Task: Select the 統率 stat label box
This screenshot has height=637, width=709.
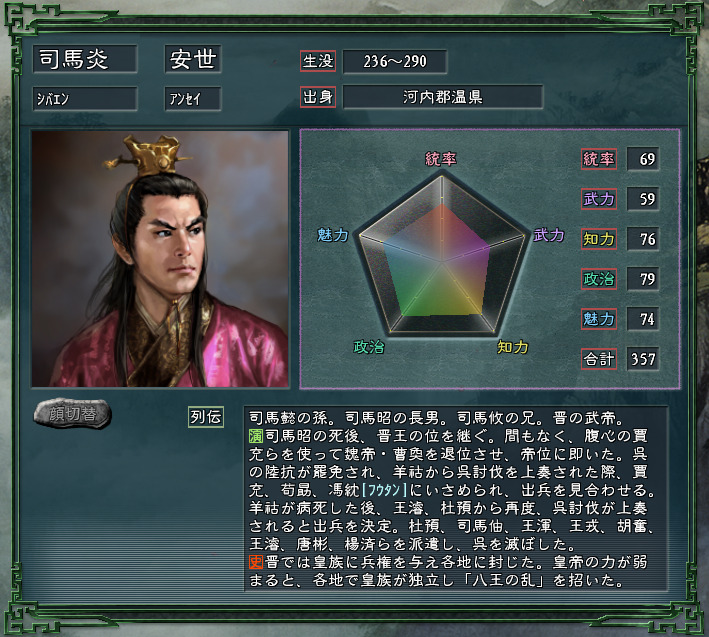Action: 599,159
